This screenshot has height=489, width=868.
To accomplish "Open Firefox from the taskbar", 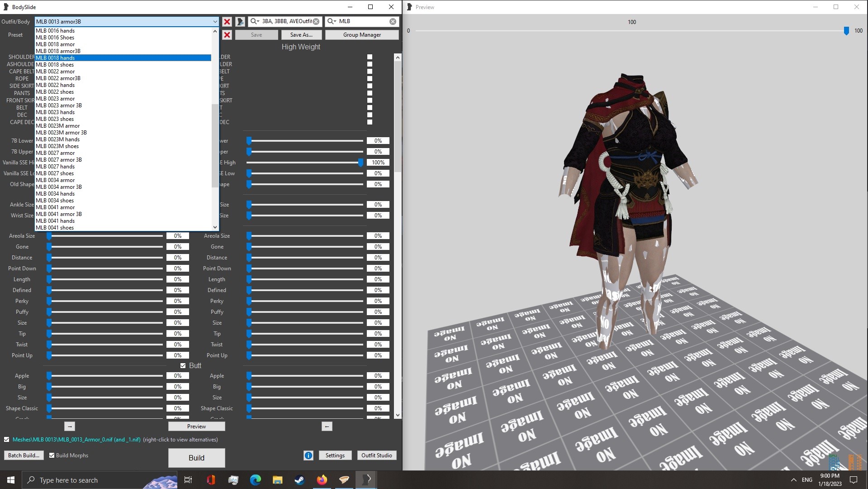I will pos(322,480).
